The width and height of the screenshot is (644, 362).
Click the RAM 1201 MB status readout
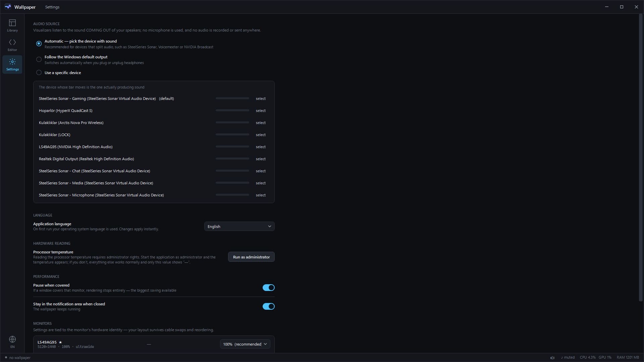(x=628, y=358)
